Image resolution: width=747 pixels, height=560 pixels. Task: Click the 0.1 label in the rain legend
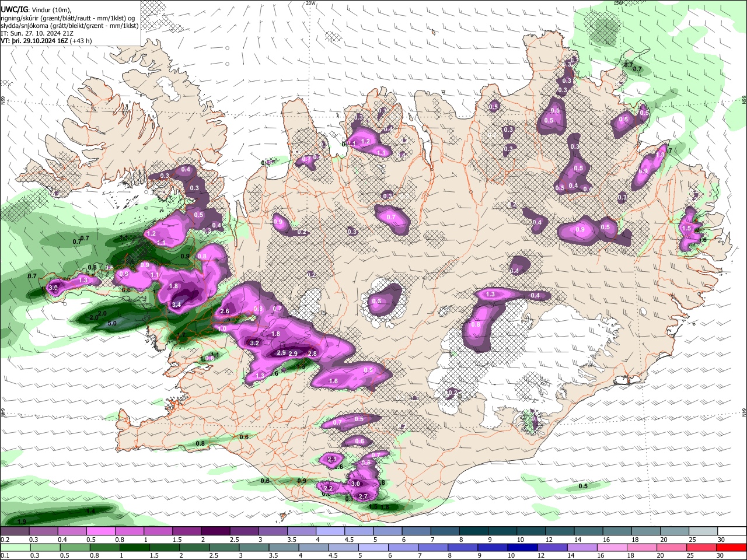(x=5, y=555)
